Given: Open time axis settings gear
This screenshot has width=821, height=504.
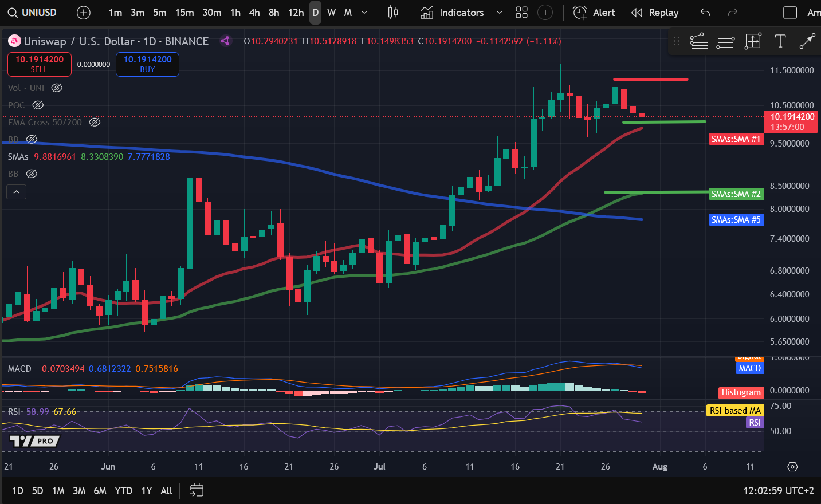Looking at the screenshot, I should pyautogui.click(x=792, y=467).
